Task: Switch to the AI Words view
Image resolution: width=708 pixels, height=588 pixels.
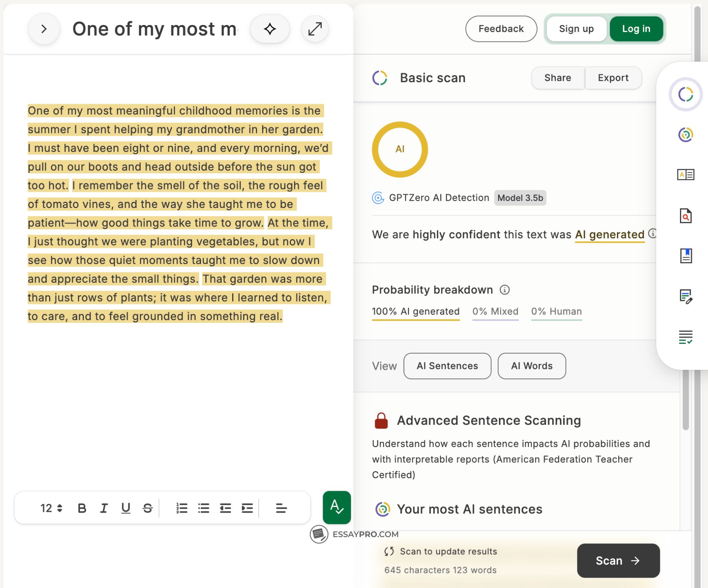Action: coord(531,366)
